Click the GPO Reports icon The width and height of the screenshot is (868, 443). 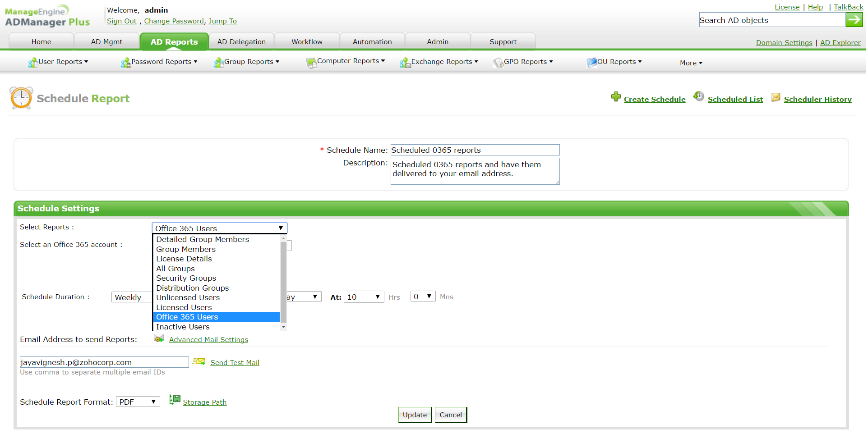498,63
